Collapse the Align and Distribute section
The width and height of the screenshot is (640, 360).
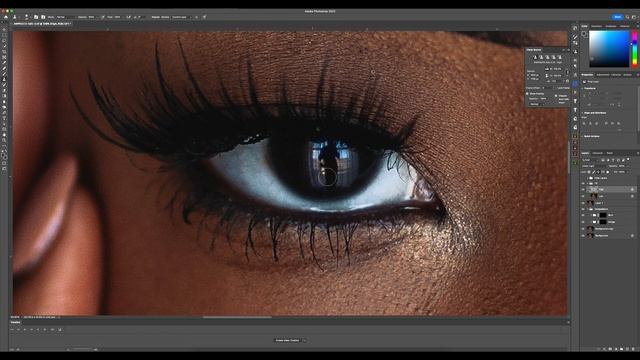583,113
